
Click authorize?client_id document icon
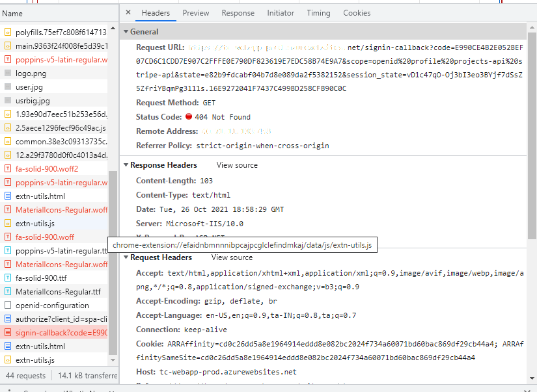point(8,319)
